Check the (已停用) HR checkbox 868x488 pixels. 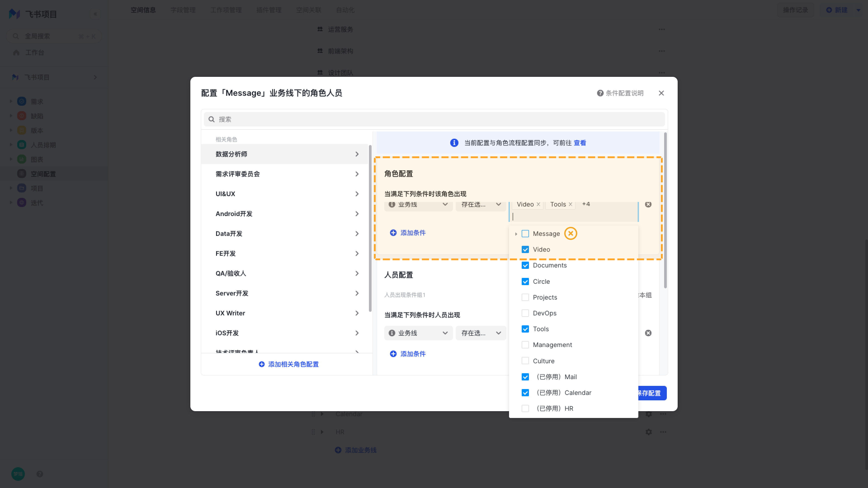[525, 408]
